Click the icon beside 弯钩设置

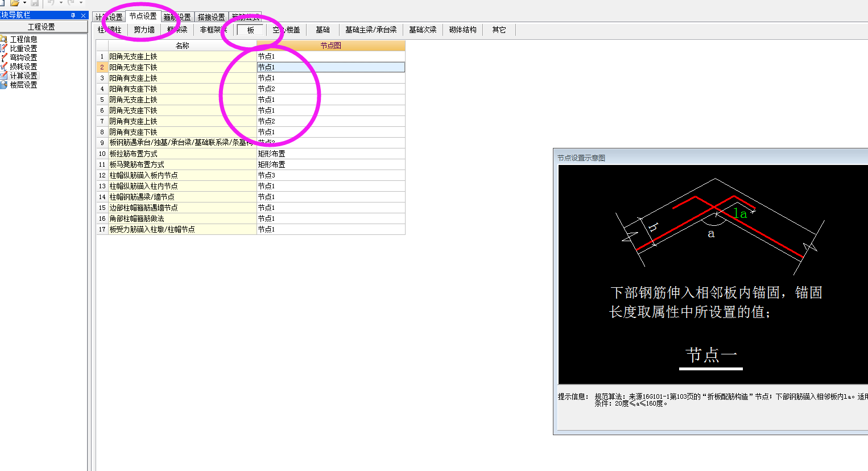coord(4,57)
